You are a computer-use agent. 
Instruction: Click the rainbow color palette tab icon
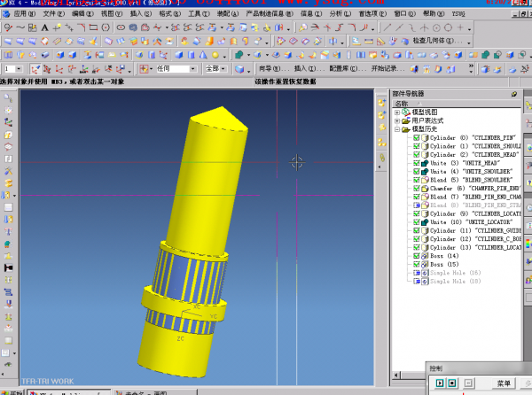pyautogui.click(x=528, y=244)
